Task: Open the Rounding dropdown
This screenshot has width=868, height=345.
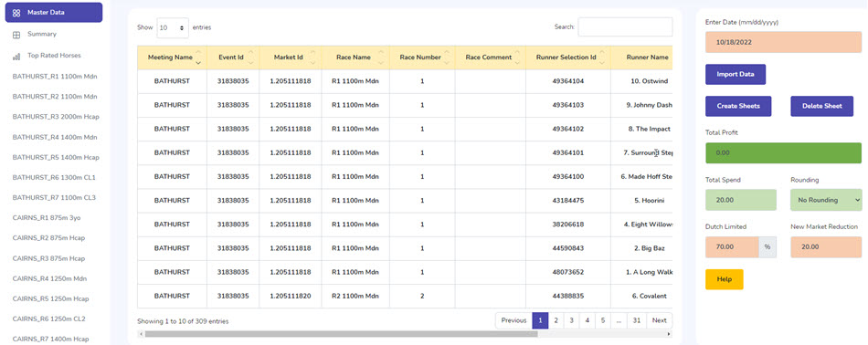Action: tap(827, 200)
